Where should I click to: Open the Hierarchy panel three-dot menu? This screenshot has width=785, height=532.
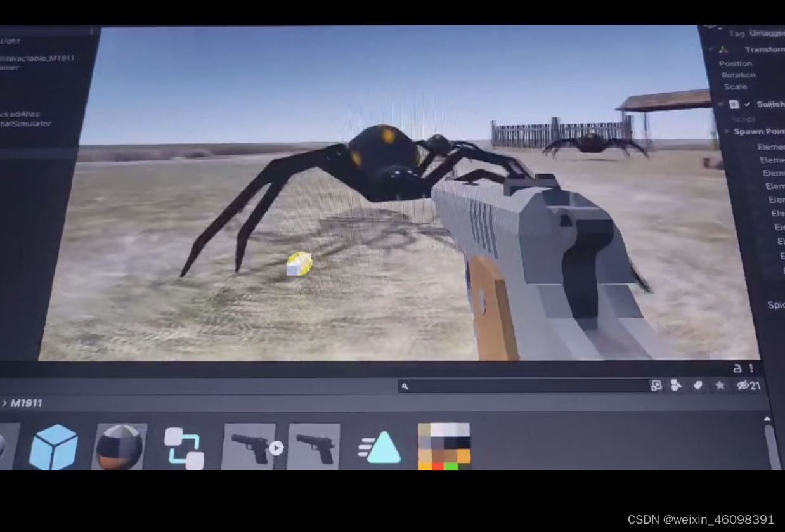pyautogui.click(x=92, y=31)
